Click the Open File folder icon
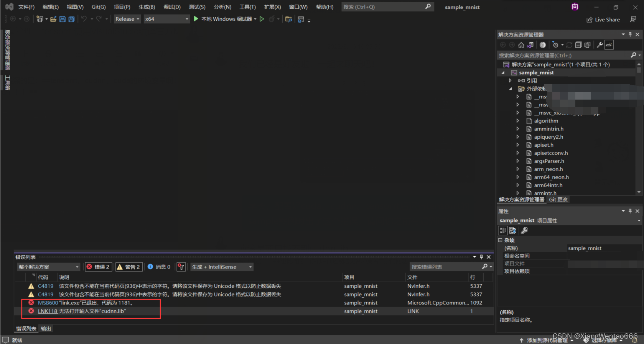This screenshot has width=644, height=344. tap(53, 19)
